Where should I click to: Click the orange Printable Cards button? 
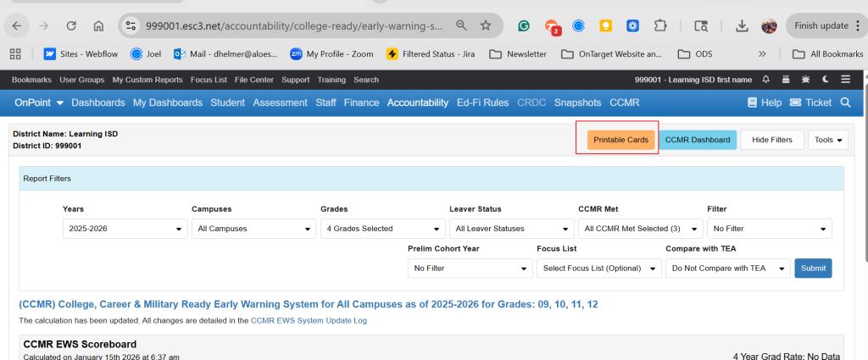[x=620, y=140]
